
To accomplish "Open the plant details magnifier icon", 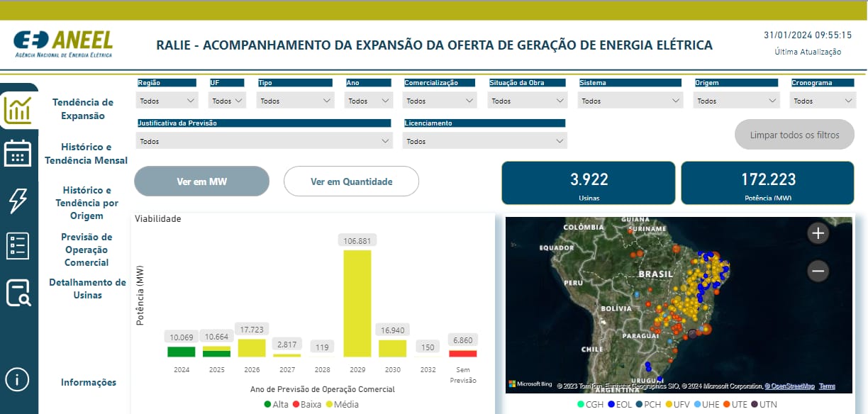I will click(x=18, y=292).
